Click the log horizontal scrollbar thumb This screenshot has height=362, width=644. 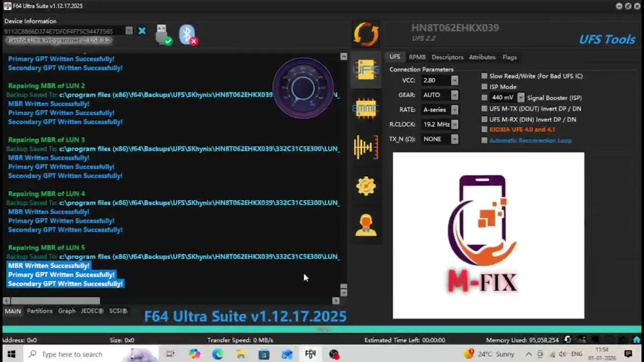click(x=55, y=301)
